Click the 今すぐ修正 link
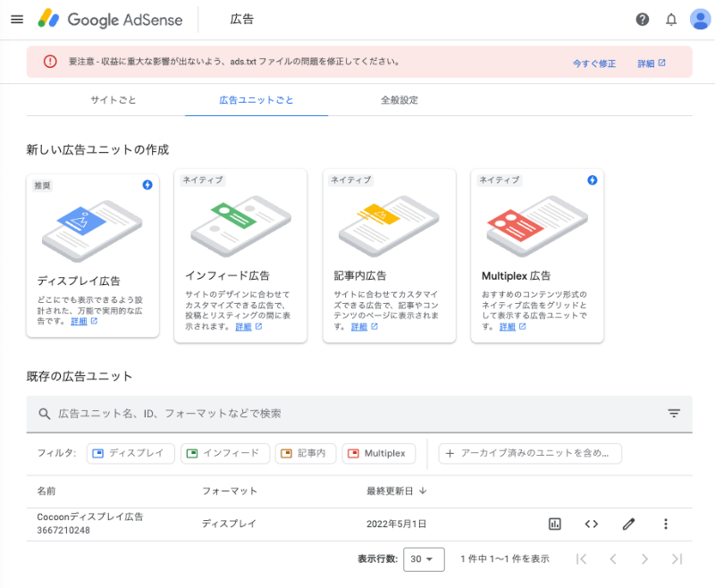715x588 pixels. (594, 63)
